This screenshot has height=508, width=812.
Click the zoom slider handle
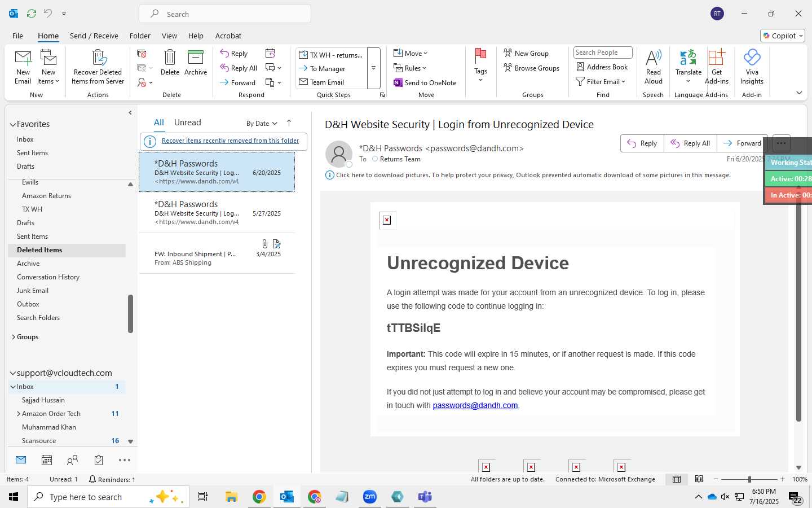pyautogui.click(x=749, y=479)
